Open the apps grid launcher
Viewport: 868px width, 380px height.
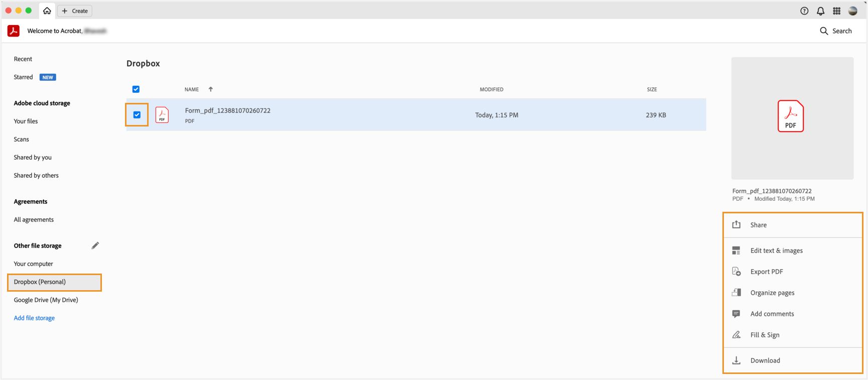coord(837,11)
